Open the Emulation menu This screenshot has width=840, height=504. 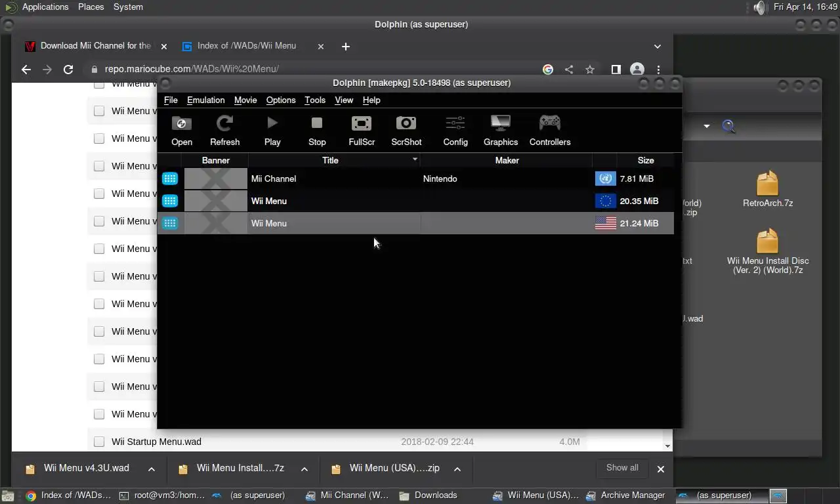(205, 100)
